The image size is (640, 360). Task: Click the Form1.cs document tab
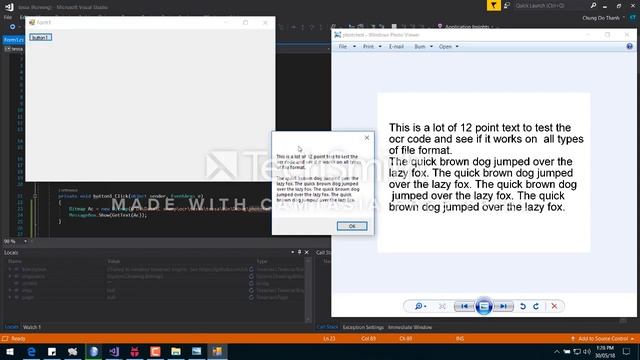[13, 40]
